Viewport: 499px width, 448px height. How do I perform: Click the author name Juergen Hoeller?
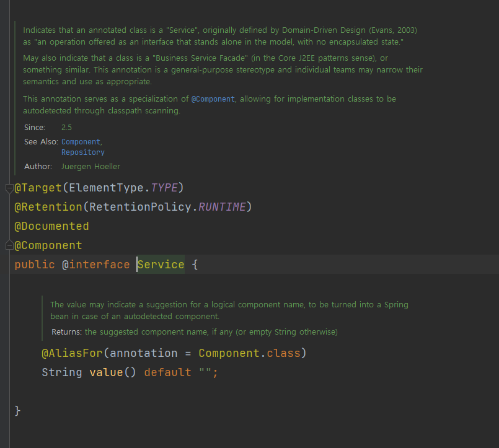coord(91,167)
